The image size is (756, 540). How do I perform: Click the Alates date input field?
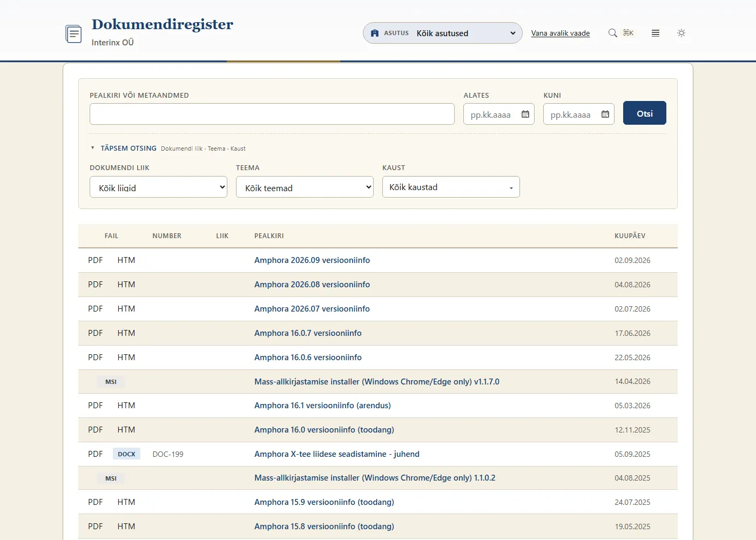pyautogui.click(x=499, y=114)
